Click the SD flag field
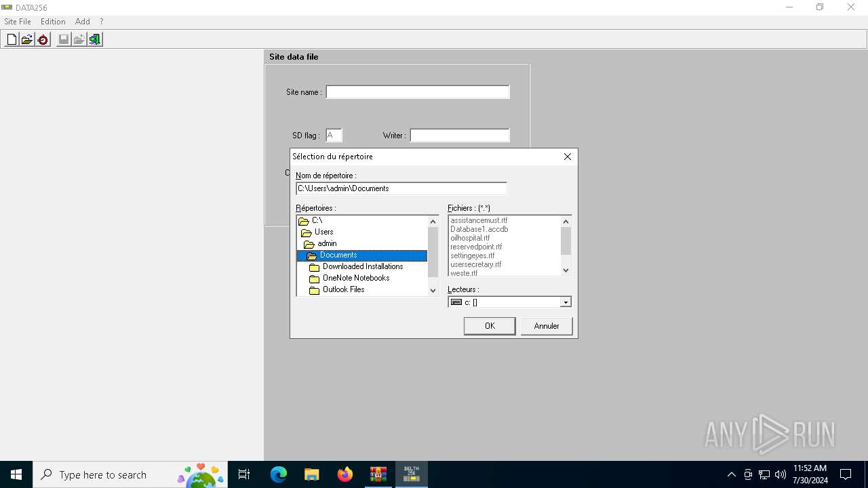The height and width of the screenshot is (488, 868). (334, 136)
